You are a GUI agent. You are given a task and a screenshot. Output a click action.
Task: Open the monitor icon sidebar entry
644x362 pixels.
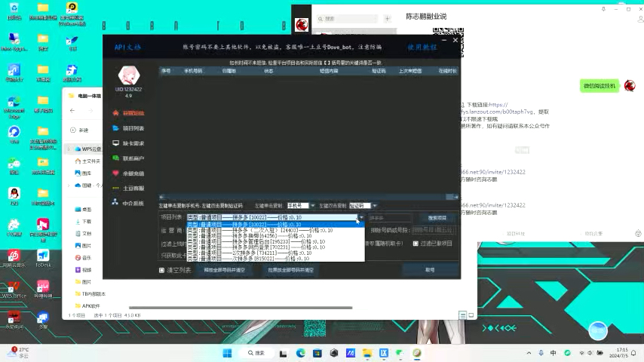116,143
